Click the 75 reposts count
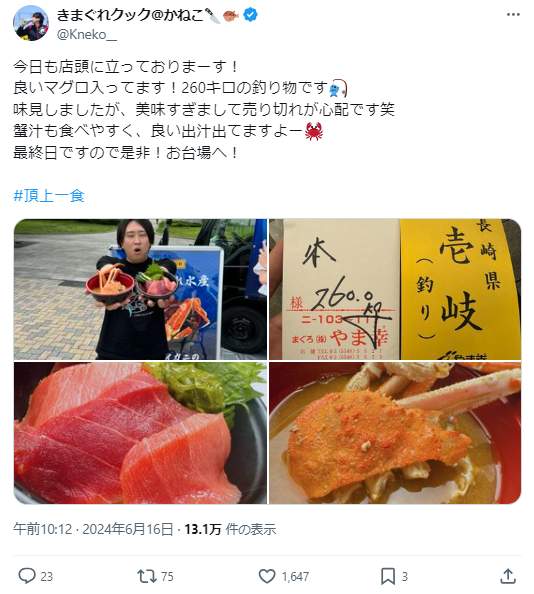 click(x=167, y=577)
